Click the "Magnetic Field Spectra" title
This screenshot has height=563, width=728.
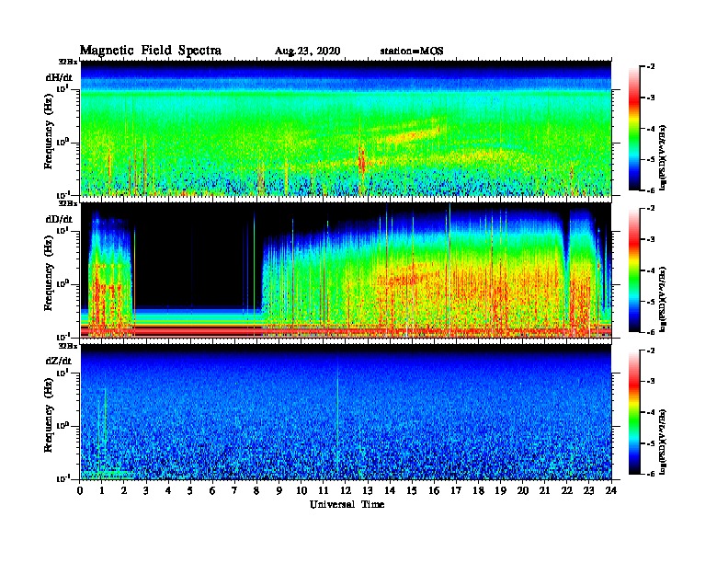point(151,51)
